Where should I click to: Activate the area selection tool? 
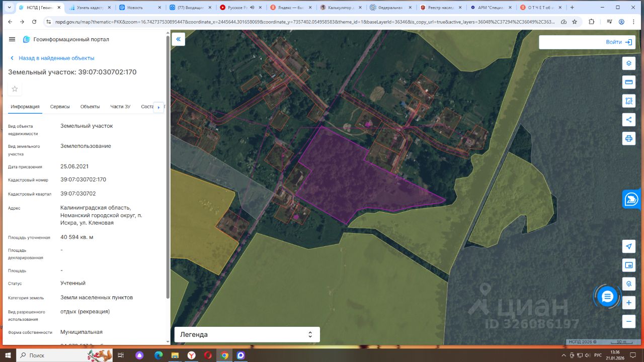628,101
